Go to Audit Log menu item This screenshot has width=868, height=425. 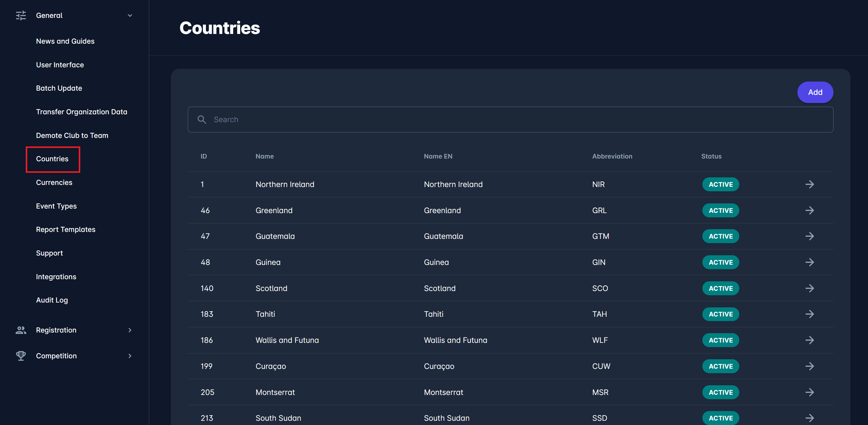(52, 300)
